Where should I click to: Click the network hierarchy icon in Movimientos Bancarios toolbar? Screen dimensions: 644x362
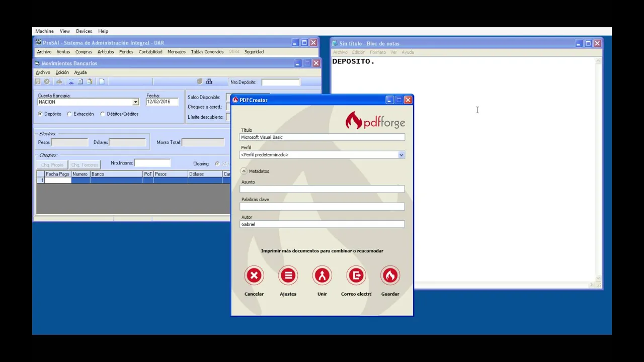(x=209, y=81)
